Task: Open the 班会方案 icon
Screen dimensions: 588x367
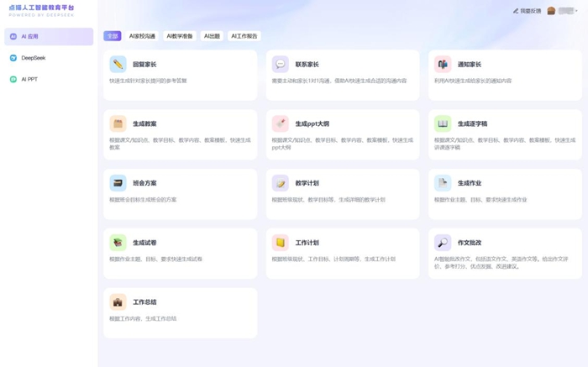Action: (118, 183)
